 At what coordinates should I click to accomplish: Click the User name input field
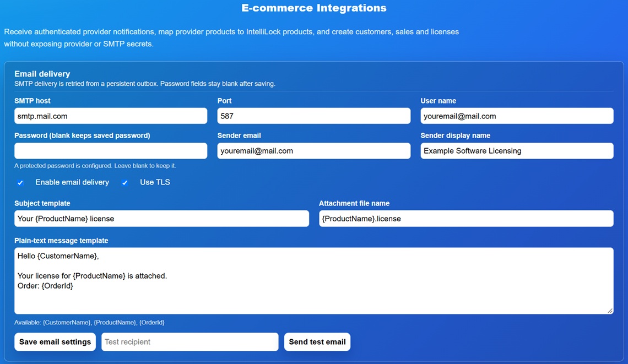(517, 116)
